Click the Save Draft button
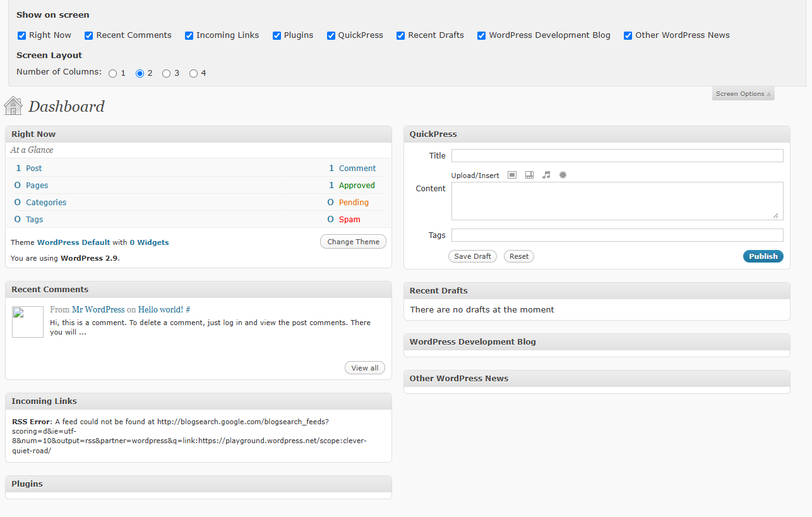Image resolution: width=812 pixels, height=517 pixels. click(472, 256)
